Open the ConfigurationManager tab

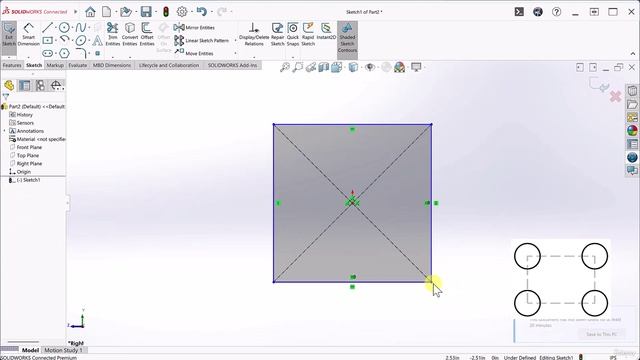(x=40, y=85)
